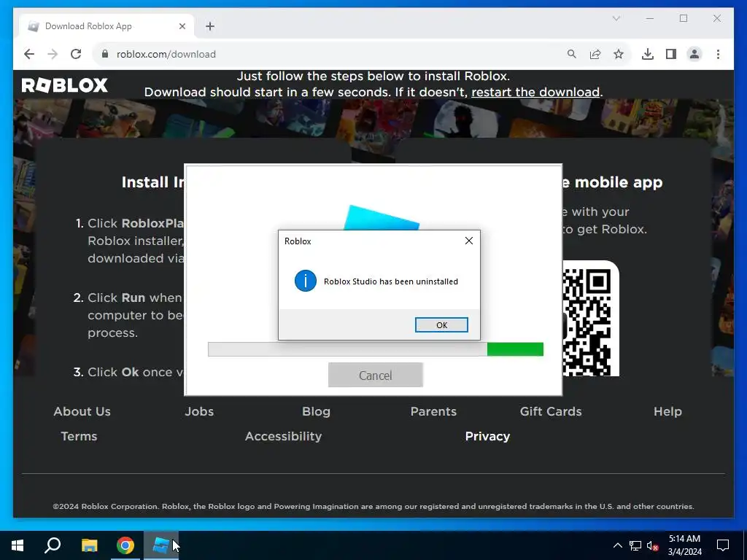
Task: Open the Privacy footer link
Action: click(487, 436)
